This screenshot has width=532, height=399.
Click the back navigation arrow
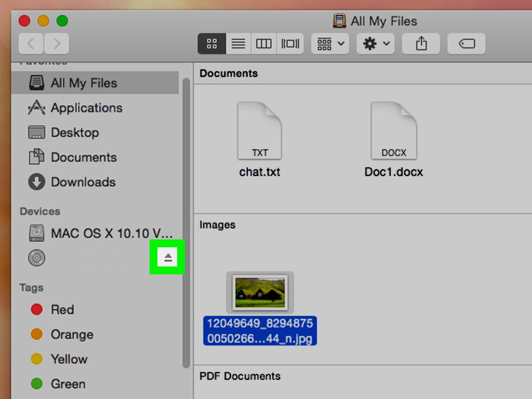pyautogui.click(x=31, y=44)
